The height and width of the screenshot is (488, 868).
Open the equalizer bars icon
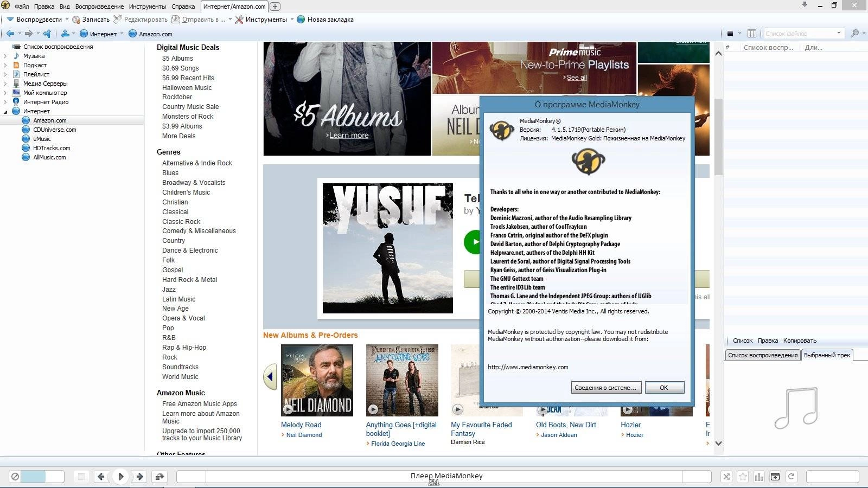pos(759,477)
